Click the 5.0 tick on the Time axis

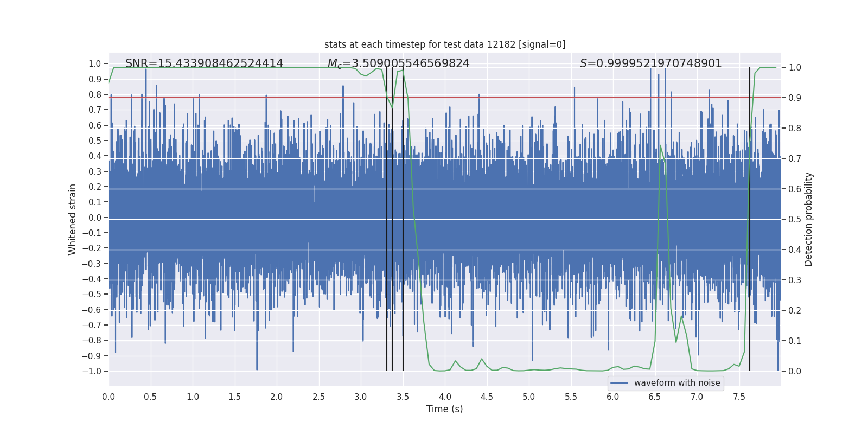click(x=529, y=397)
